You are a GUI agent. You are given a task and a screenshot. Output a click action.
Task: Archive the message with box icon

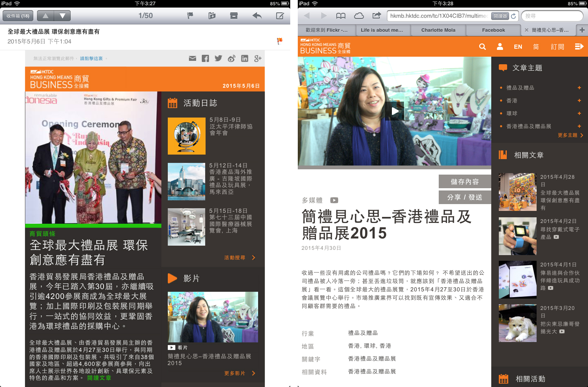[x=234, y=15]
